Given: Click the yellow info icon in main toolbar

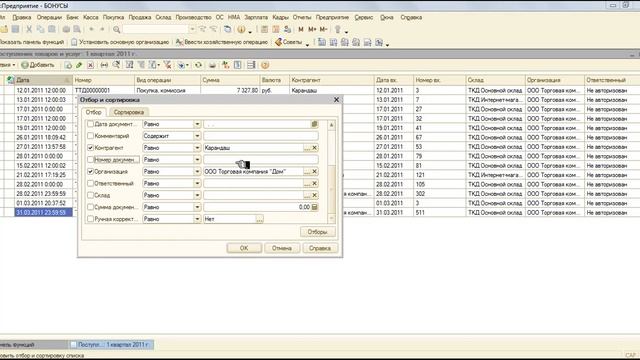Looking at the screenshot, I should click(241, 29).
